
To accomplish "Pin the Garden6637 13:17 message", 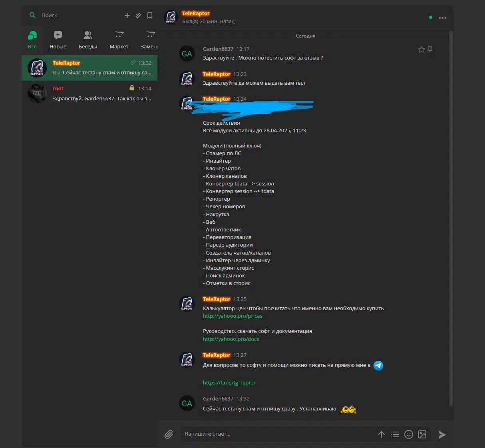I will 430,50.
